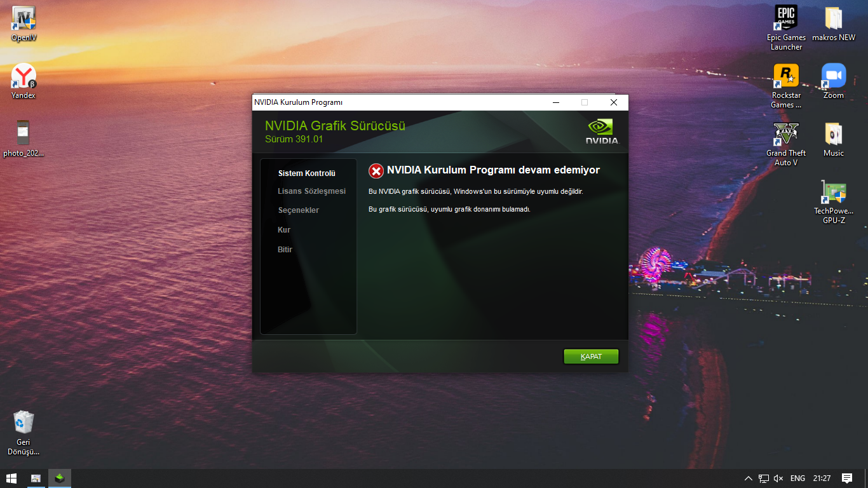Open the Recycle Bin (Geri Dönüşü...) icon
This screenshot has height=488, width=868.
point(24,433)
